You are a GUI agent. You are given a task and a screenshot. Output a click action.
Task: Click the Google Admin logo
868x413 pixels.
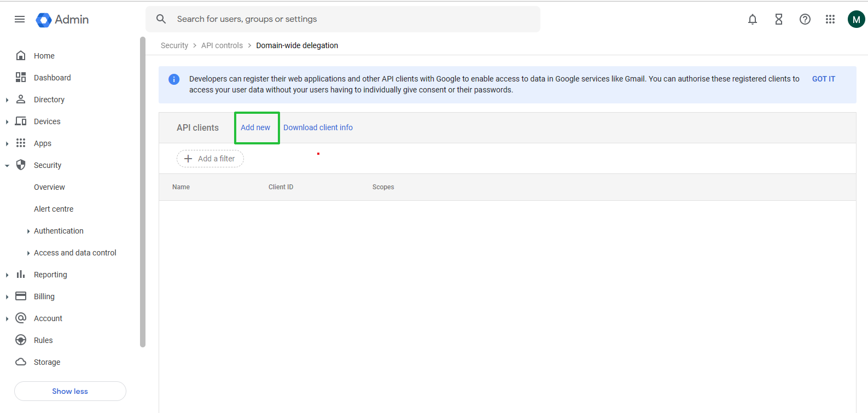(62, 20)
